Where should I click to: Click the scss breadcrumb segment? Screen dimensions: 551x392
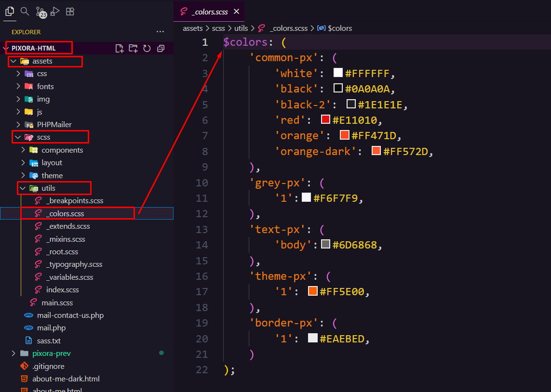(218, 28)
